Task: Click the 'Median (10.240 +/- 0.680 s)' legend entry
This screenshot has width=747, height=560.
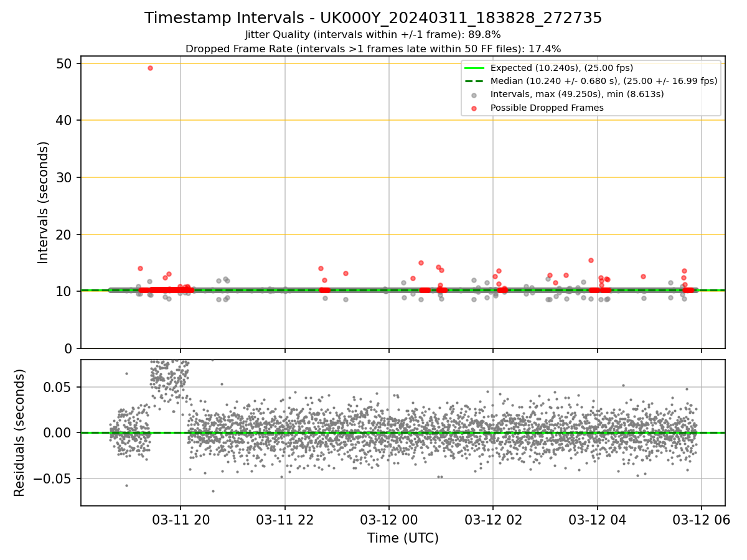Action: tap(604, 81)
